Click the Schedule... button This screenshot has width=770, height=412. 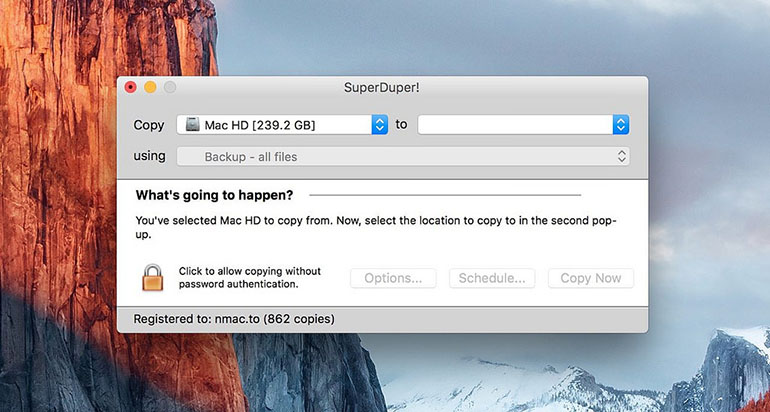pyautogui.click(x=492, y=278)
